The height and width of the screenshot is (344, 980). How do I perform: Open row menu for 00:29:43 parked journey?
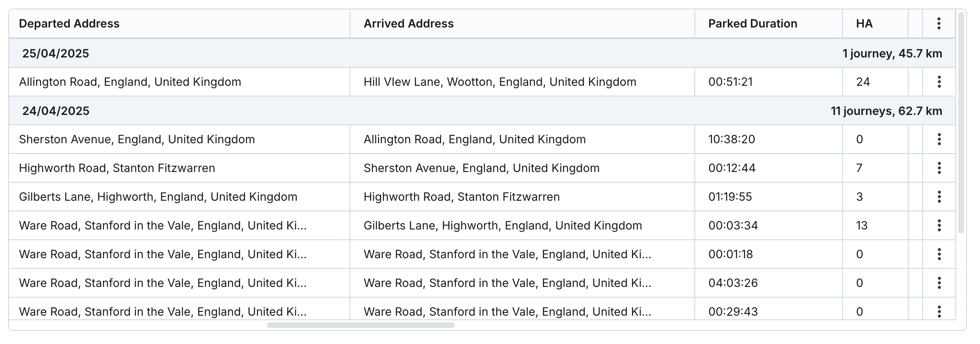click(939, 311)
